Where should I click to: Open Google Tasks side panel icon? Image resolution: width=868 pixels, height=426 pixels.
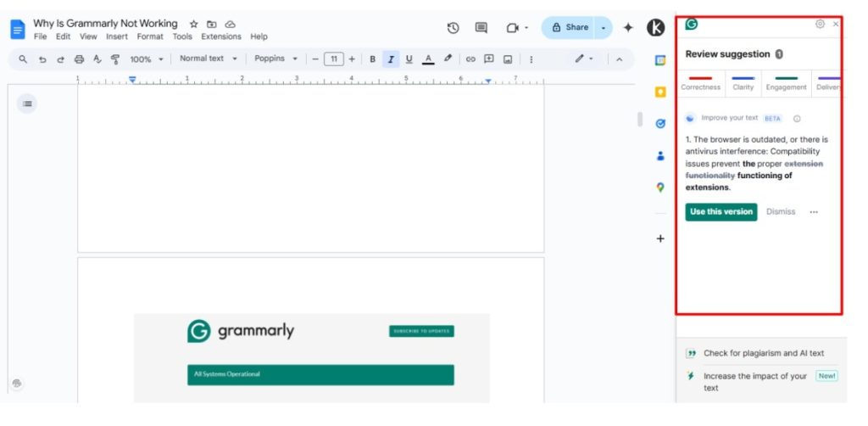pos(659,124)
